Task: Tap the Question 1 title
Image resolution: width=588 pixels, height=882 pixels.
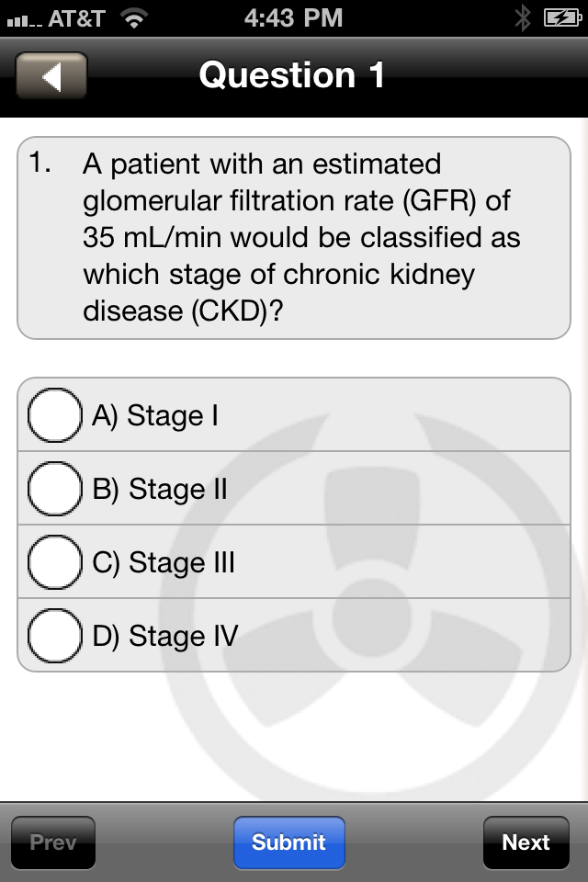Action: pos(292,75)
